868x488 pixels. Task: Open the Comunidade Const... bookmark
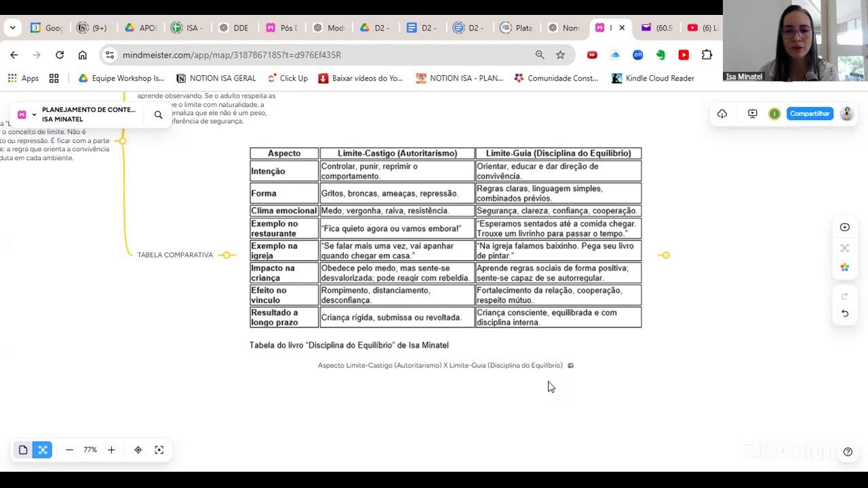click(x=557, y=78)
